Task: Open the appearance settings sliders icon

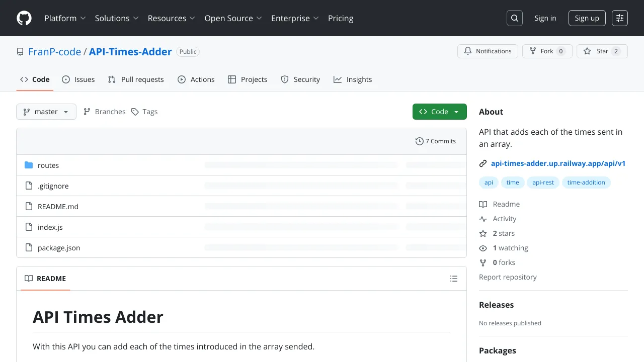Action: 620,18
